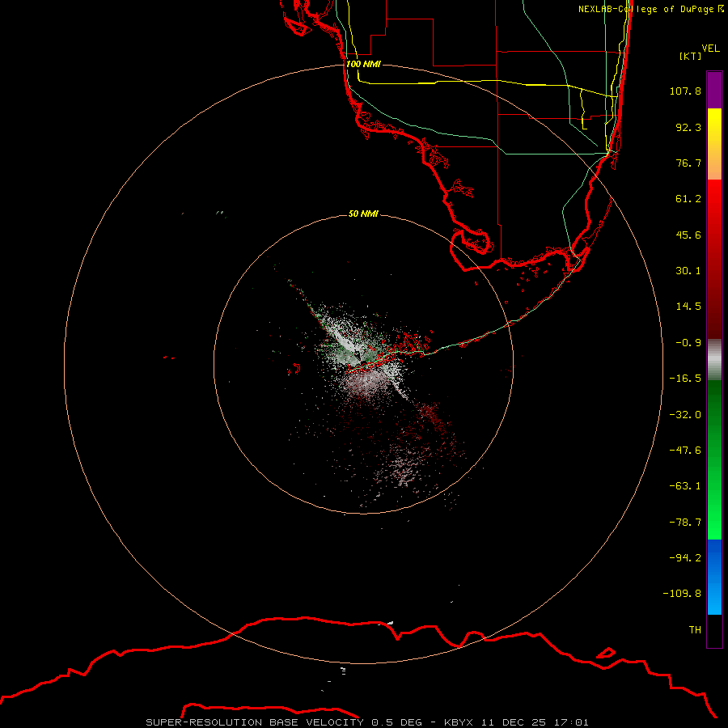Click the 107.8 legend value
The image size is (728, 728).
[685, 91]
